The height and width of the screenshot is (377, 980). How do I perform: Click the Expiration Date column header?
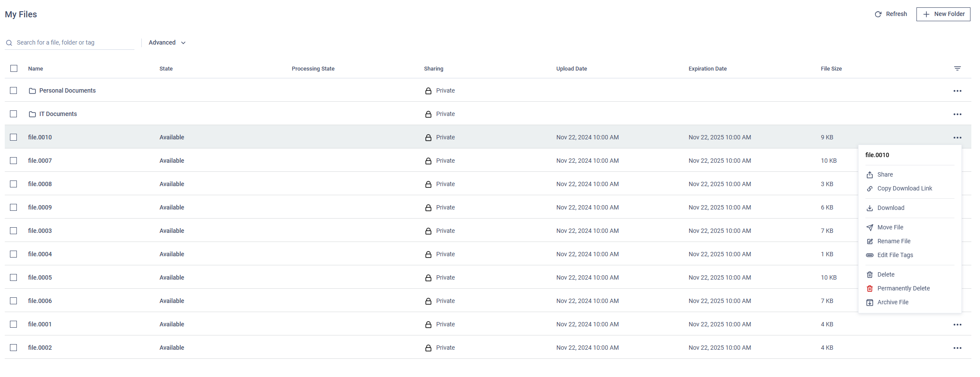pos(708,68)
